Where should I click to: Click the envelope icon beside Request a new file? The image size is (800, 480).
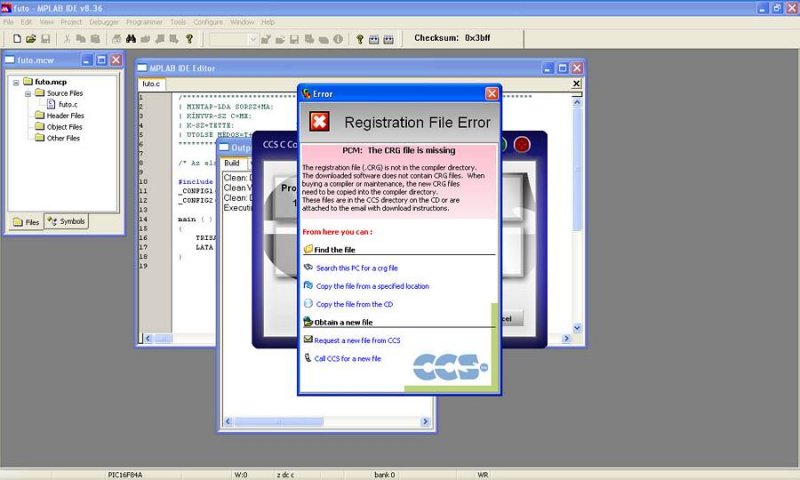click(x=308, y=339)
